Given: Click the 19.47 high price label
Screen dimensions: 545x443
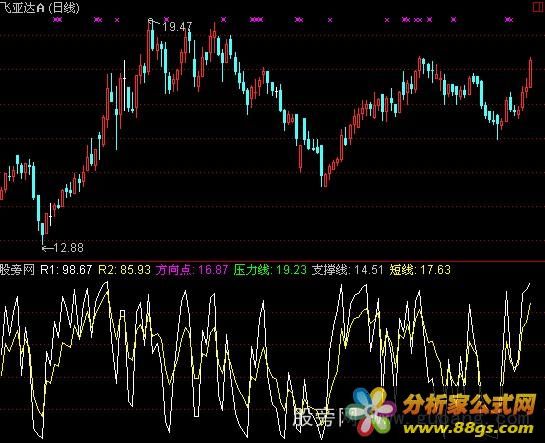Looking at the screenshot, I should pyautogui.click(x=177, y=27).
